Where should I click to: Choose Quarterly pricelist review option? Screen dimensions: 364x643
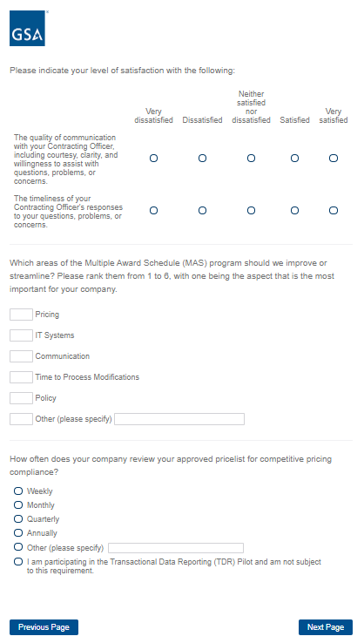pos(18,518)
